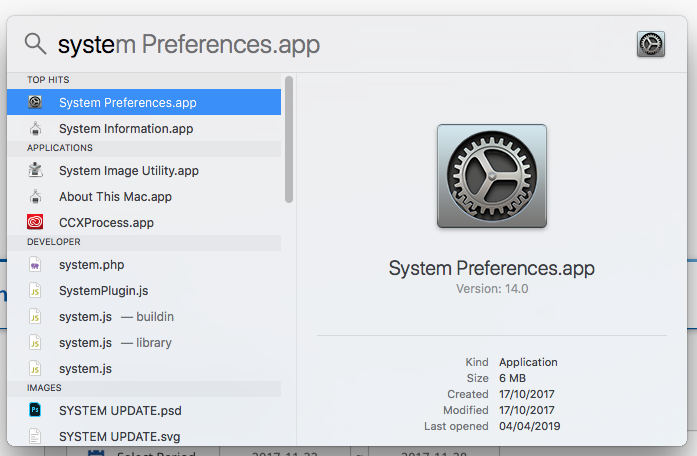This screenshot has height=456, width=697.
Task: Click the magnifying glass search icon
Action: (x=36, y=44)
